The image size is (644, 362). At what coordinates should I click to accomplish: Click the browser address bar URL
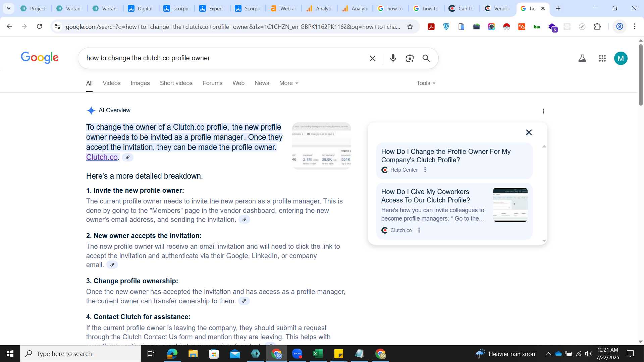[233, 26]
